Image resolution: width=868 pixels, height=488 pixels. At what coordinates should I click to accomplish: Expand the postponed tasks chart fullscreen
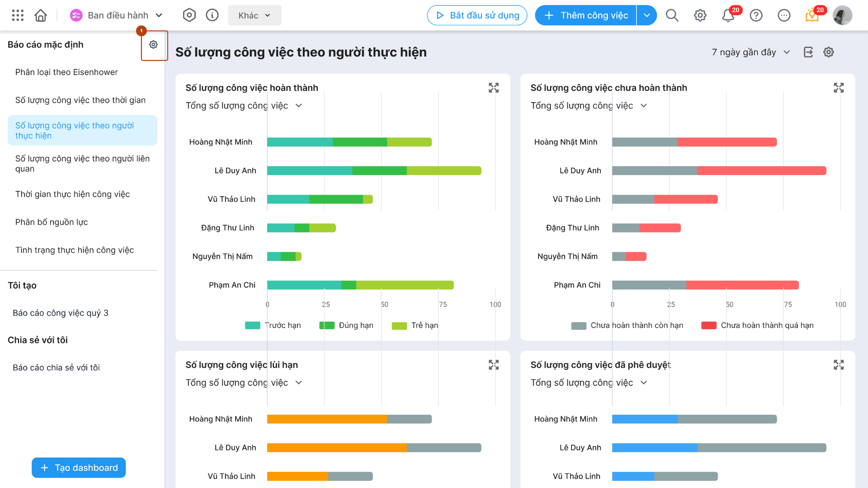click(494, 365)
